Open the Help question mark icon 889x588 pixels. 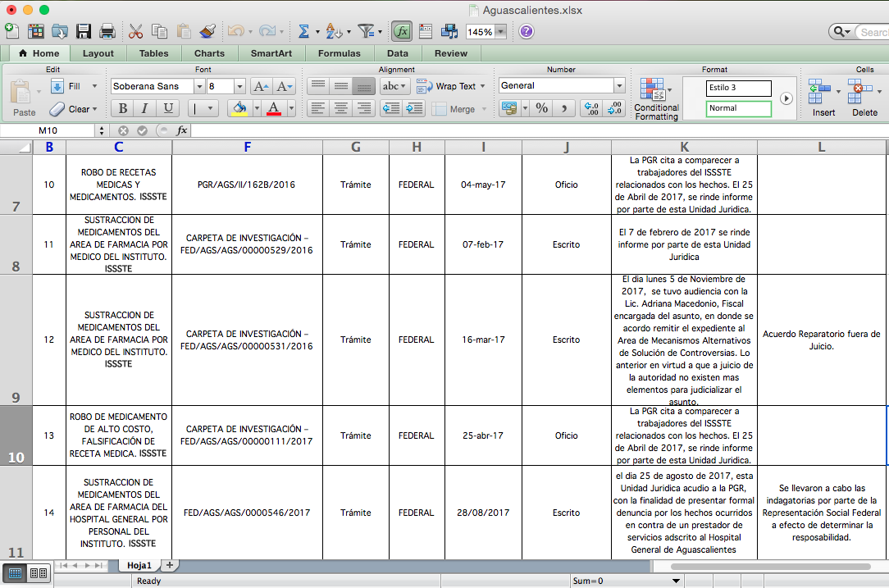tap(527, 31)
